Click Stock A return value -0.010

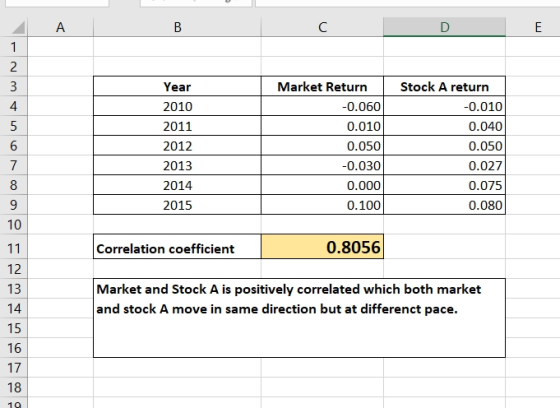point(444,106)
